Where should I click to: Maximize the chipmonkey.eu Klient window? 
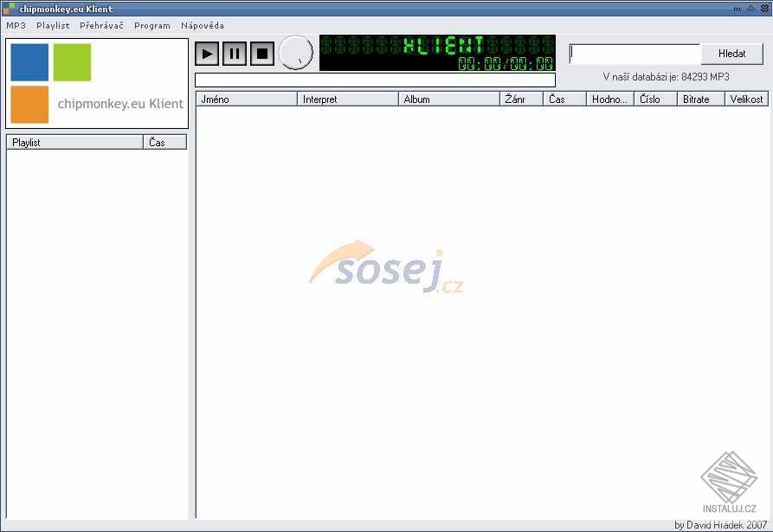pyautogui.click(x=750, y=9)
